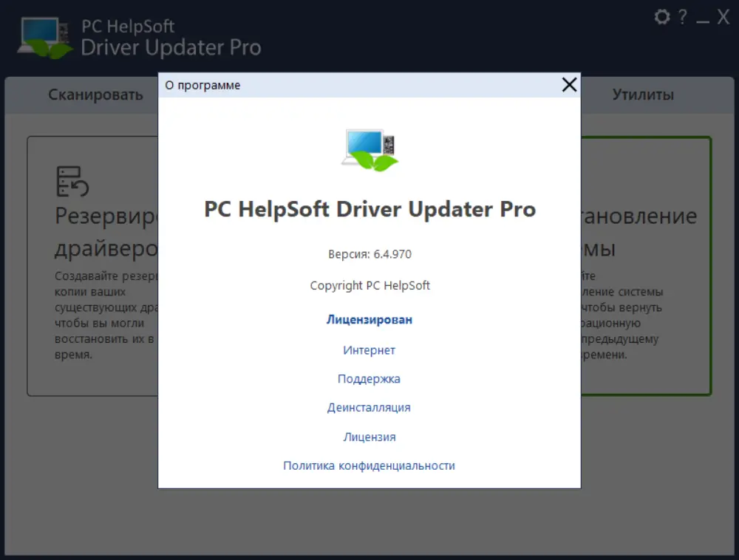Click the Copyright PC HelpSoft text

pos(370,285)
